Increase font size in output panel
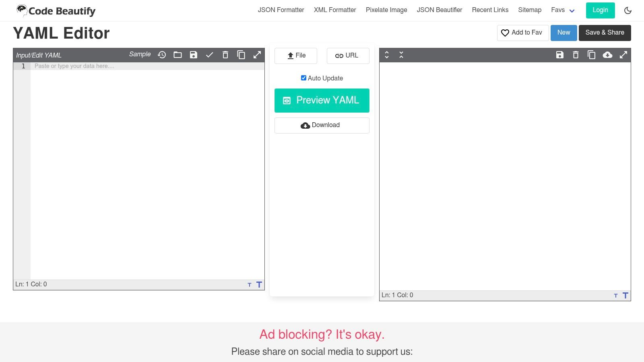Screen dimensions: 644x362 point(625,295)
